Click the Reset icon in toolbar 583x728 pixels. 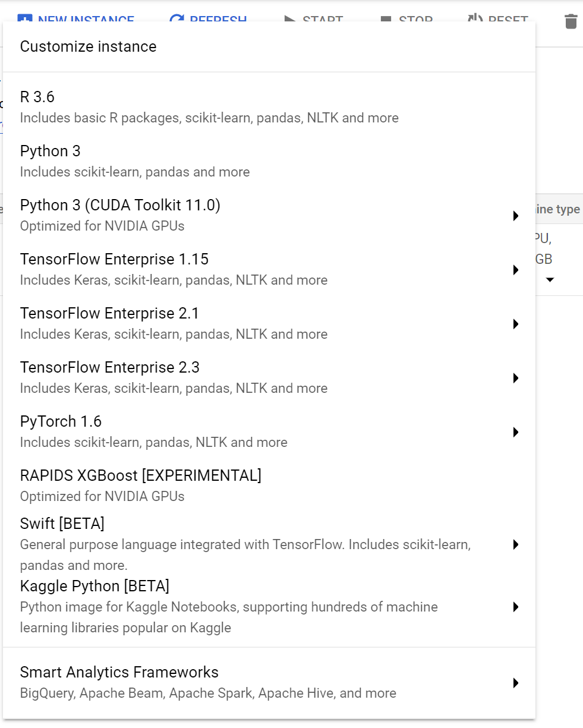tap(475, 20)
